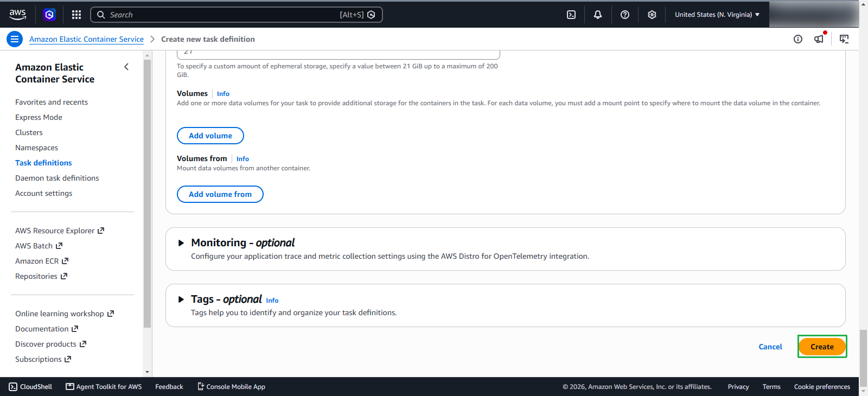The width and height of the screenshot is (868, 396).
Task: Open the Amazon Q purple hexagon icon
Action: [x=49, y=15]
